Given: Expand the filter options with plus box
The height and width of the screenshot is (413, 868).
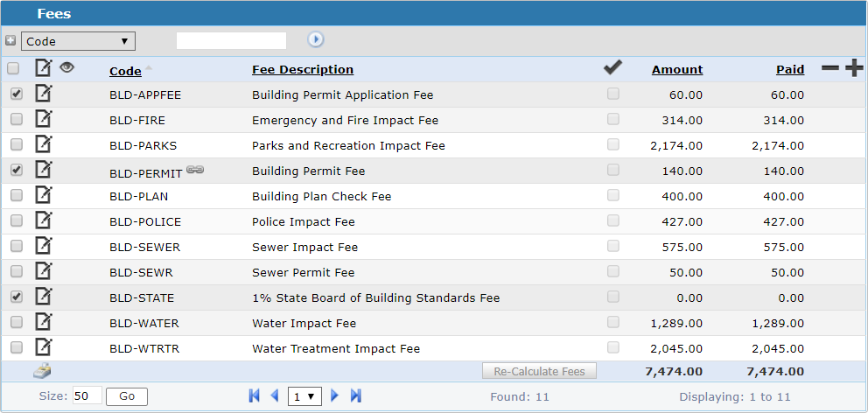Looking at the screenshot, I should [10, 40].
